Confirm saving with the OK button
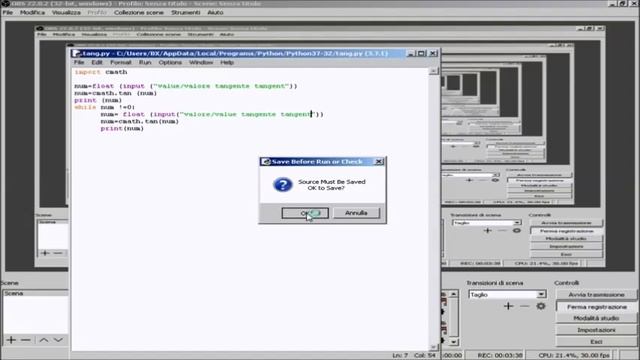 click(x=305, y=213)
